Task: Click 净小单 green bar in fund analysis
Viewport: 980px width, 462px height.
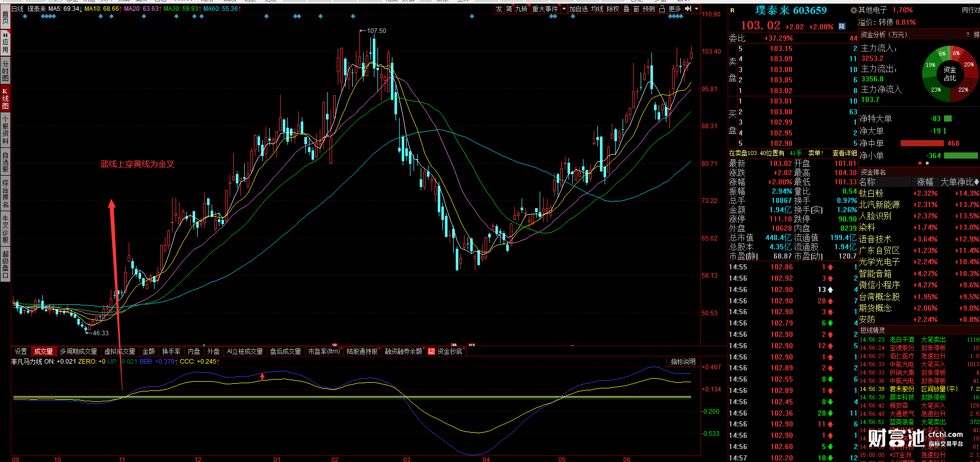Action: point(960,156)
